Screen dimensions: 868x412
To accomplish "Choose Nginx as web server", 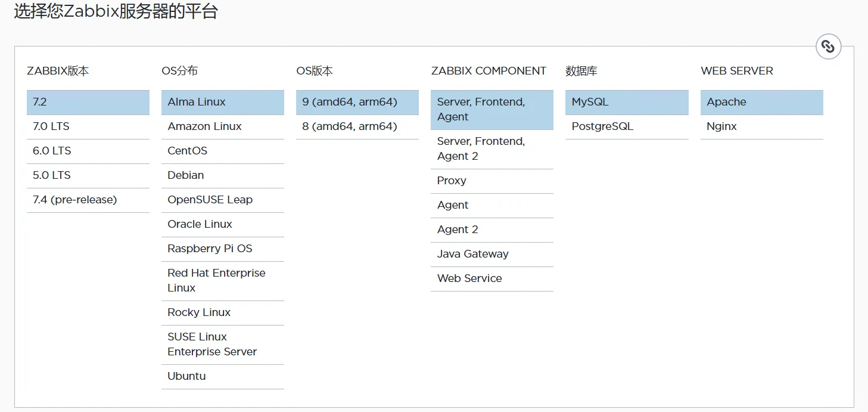I will pyautogui.click(x=762, y=126).
